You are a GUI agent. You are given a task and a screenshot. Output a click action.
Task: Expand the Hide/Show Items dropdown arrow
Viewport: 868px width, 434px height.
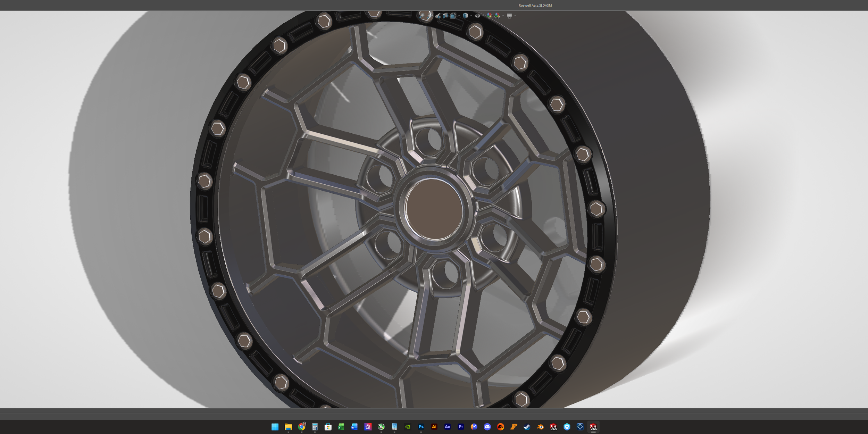(x=483, y=16)
